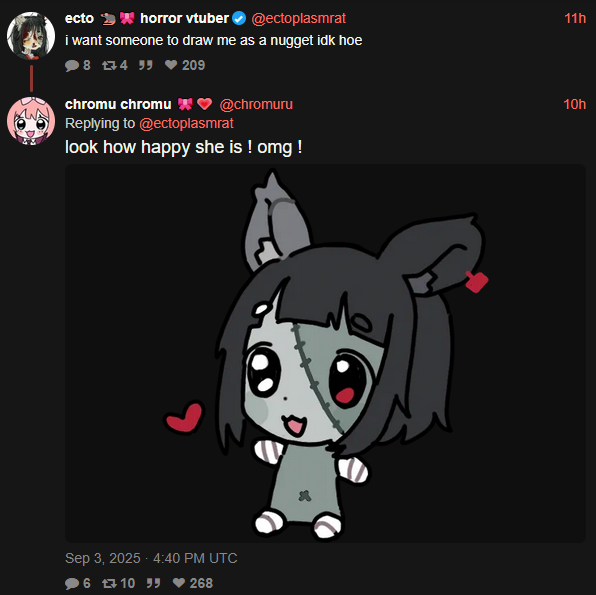This screenshot has height=595, width=596.
Task: Click ecto horror vtuber display name
Action: click(147, 18)
